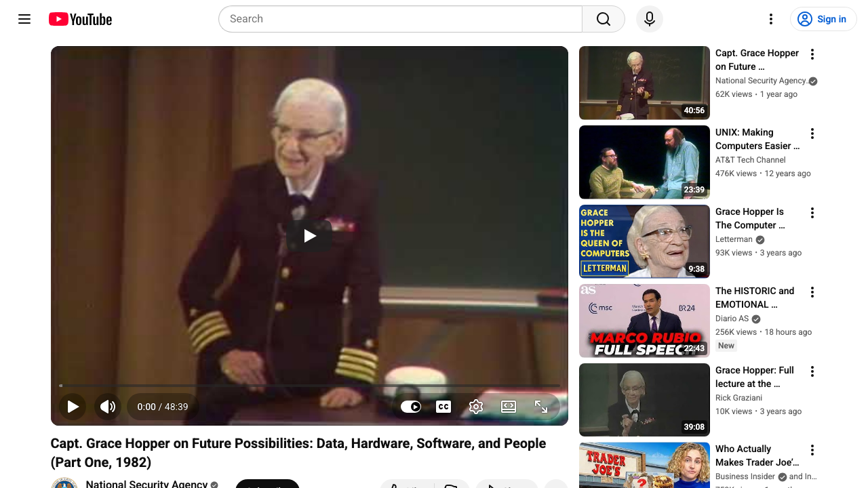The width and height of the screenshot is (868, 488).
Task: Open the UNIX video thumbnail
Action: tap(644, 162)
